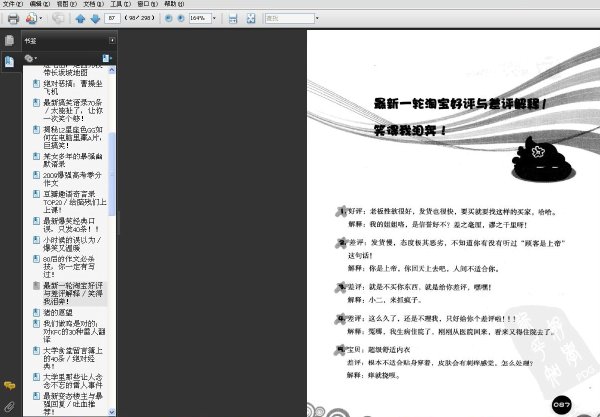Open the Comments panel speech-bubble icon
The height and width of the screenshot is (417, 600).
tap(10, 385)
